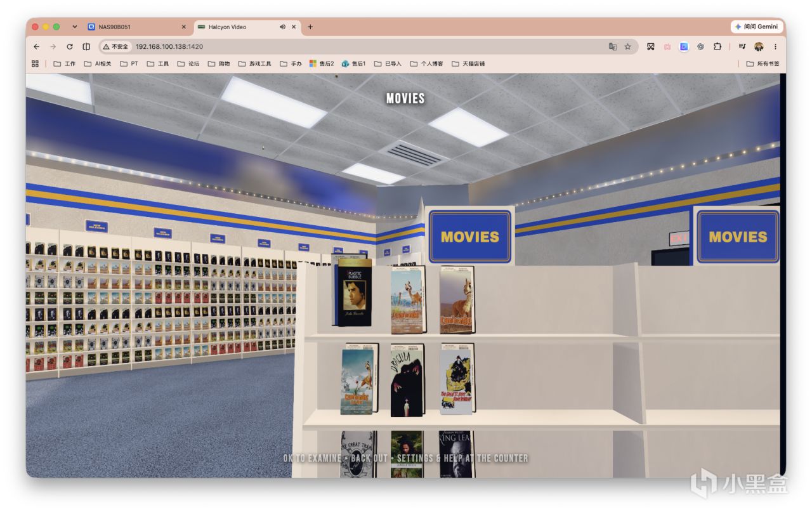Examine the King Lear tape
812x512 pixels.
point(456,454)
